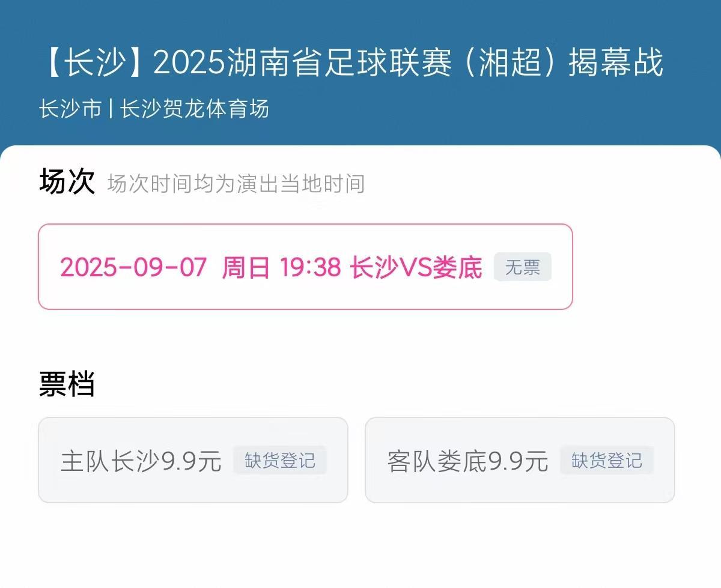Click the home team ticket price 9.9元

pos(194,460)
